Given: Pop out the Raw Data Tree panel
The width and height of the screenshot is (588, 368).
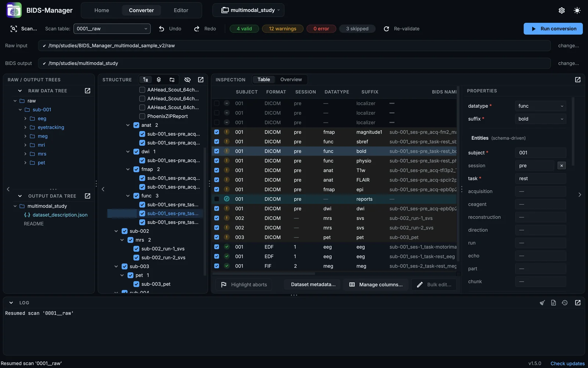Looking at the screenshot, I should click(87, 91).
